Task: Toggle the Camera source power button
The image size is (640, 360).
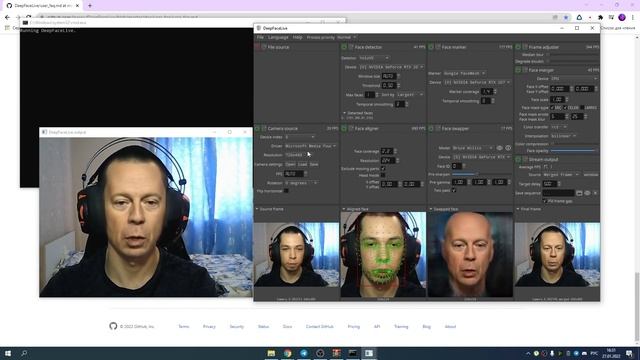Action: click(258, 129)
